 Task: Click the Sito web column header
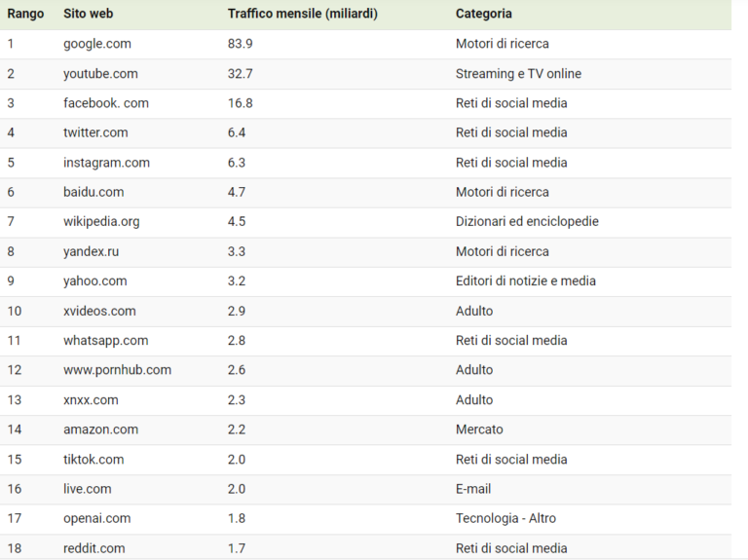[89, 14]
